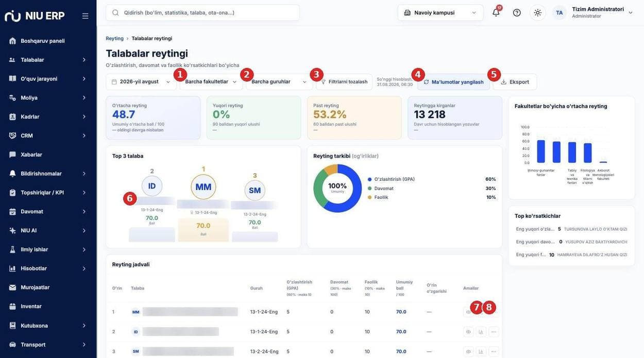Click the MM avatar in Top 3 podium
Viewport: 644px width, 358px height.
(x=204, y=186)
